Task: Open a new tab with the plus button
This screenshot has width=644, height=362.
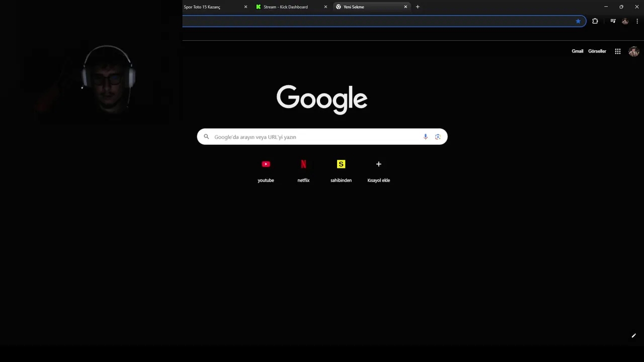Action: tap(418, 7)
